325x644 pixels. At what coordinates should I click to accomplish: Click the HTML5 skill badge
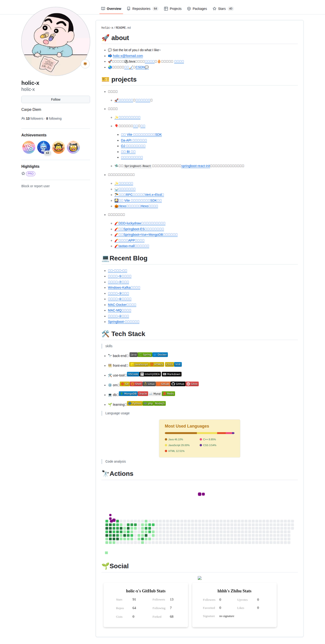[157, 364]
